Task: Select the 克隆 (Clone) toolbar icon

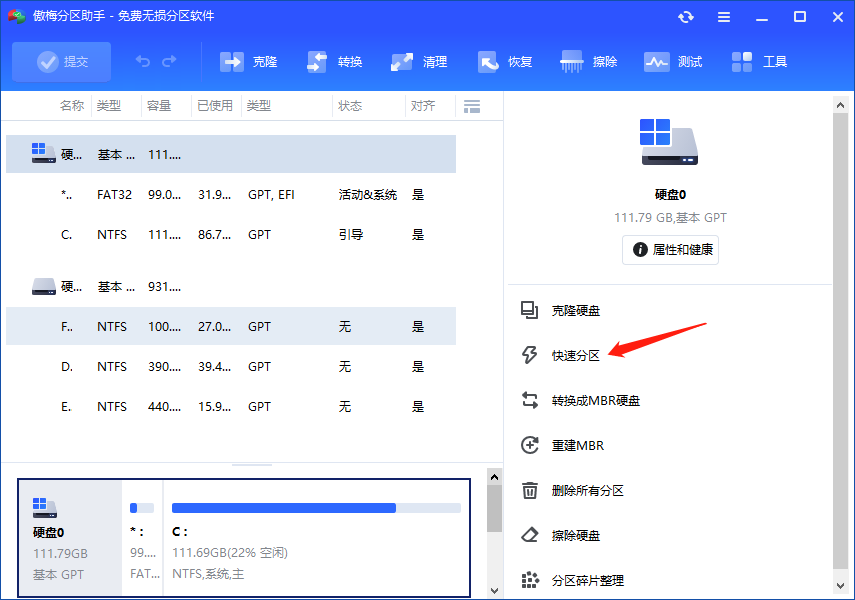Action: coord(247,61)
